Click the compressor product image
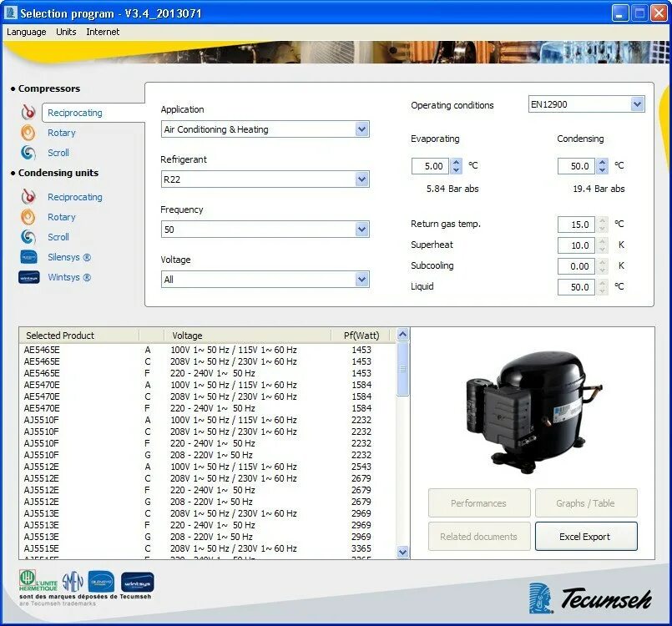The height and width of the screenshot is (626, 672). (535, 413)
